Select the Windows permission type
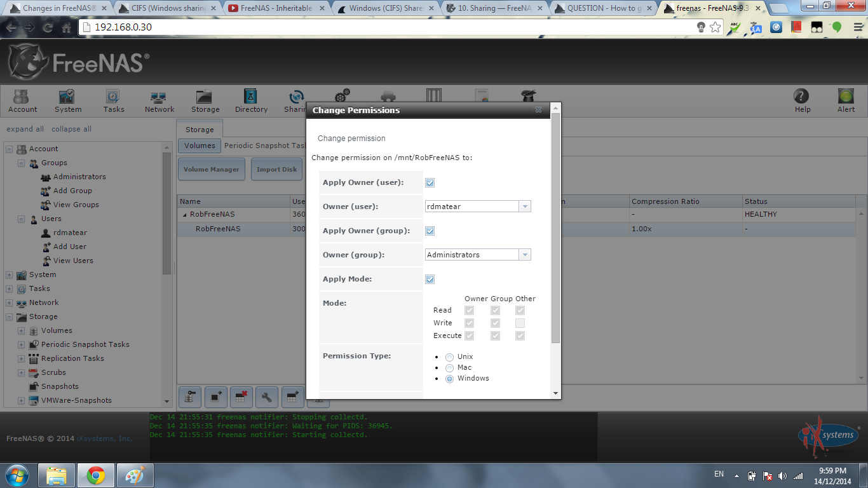868x488 pixels. 450,379
